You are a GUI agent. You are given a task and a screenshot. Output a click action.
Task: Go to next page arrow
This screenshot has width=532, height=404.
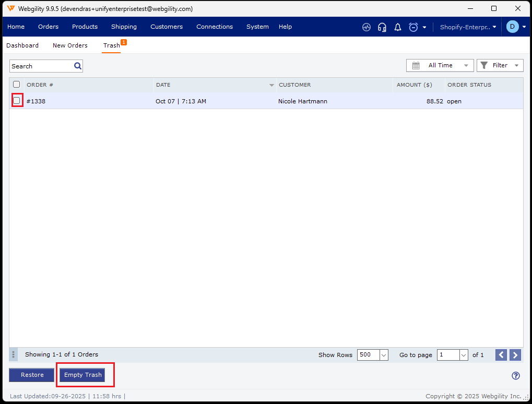pos(515,355)
